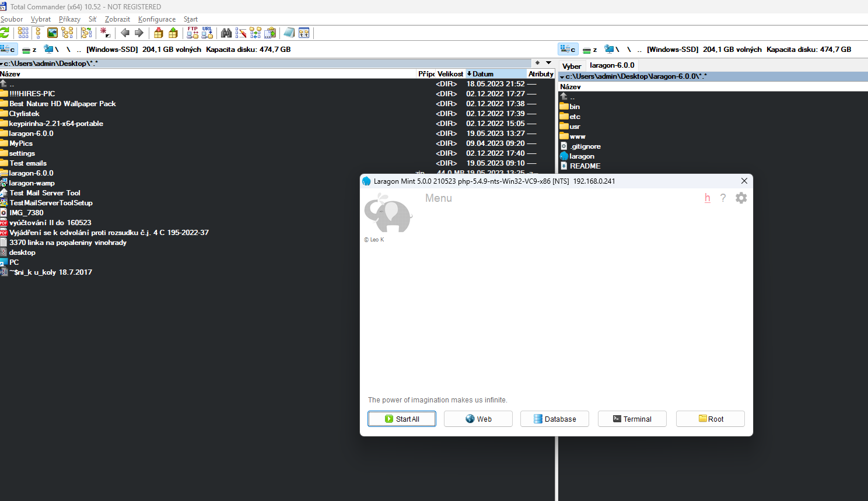868x501 pixels.
Task: Open Laragon settings gear icon
Action: (x=741, y=198)
